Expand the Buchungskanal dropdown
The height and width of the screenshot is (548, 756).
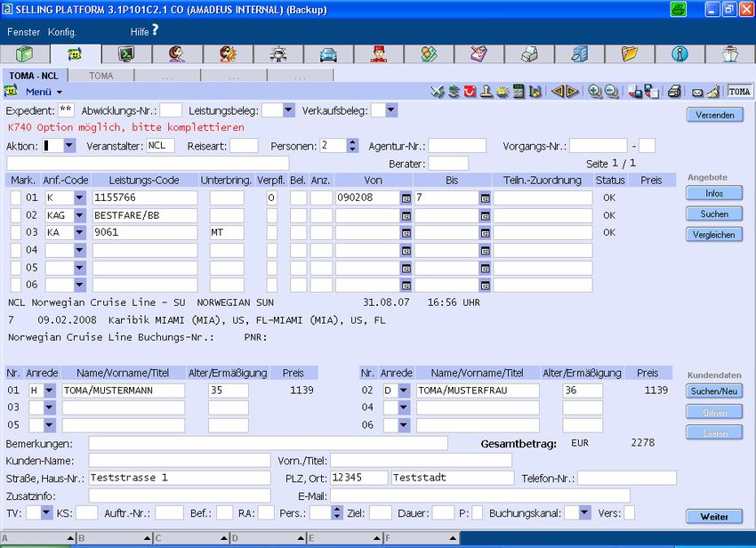(584, 512)
